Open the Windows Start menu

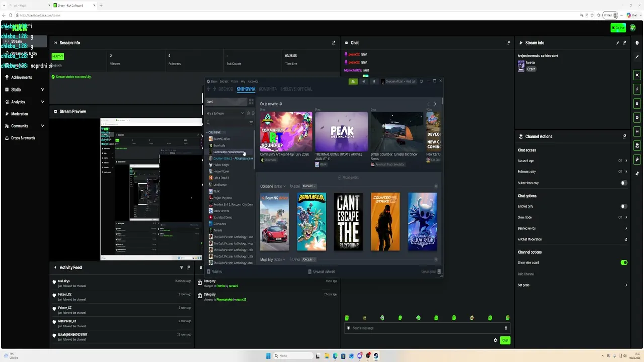[x=268, y=356]
